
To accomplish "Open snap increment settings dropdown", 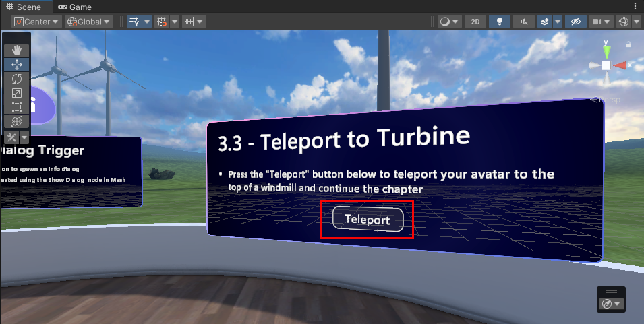I will (194, 22).
